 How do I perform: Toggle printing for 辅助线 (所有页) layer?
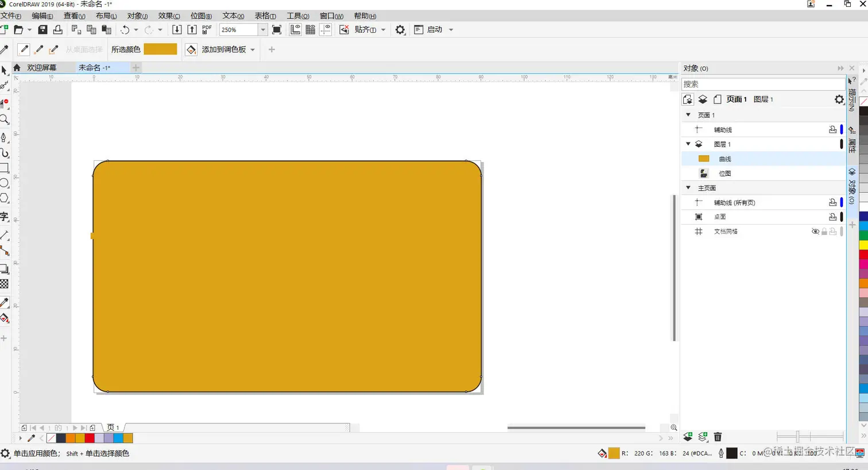pyautogui.click(x=832, y=202)
